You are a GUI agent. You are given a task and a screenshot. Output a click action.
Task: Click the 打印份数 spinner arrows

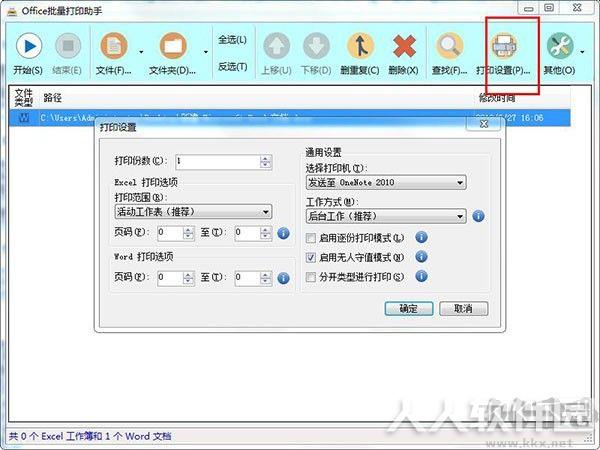pyautogui.click(x=266, y=162)
